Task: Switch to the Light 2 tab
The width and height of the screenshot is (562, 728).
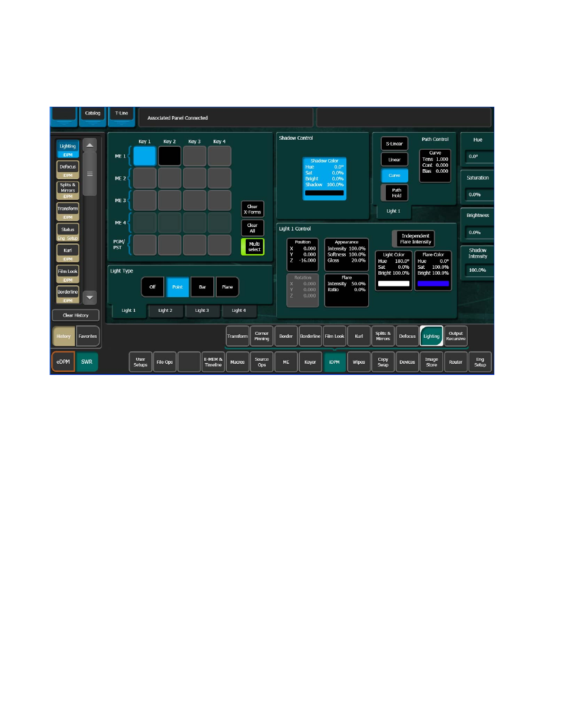Action: [x=166, y=311]
